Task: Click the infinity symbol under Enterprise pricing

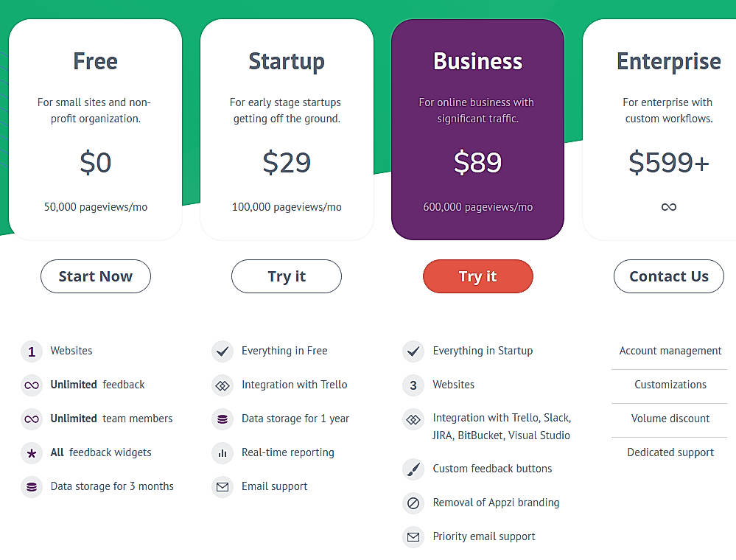Action: (668, 207)
